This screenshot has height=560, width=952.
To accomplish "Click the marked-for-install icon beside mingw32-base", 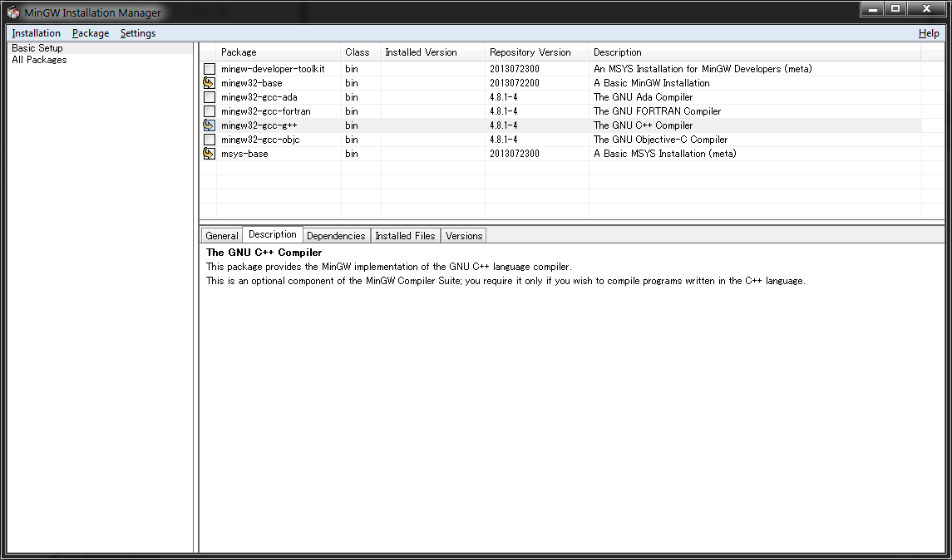I will 209,83.
